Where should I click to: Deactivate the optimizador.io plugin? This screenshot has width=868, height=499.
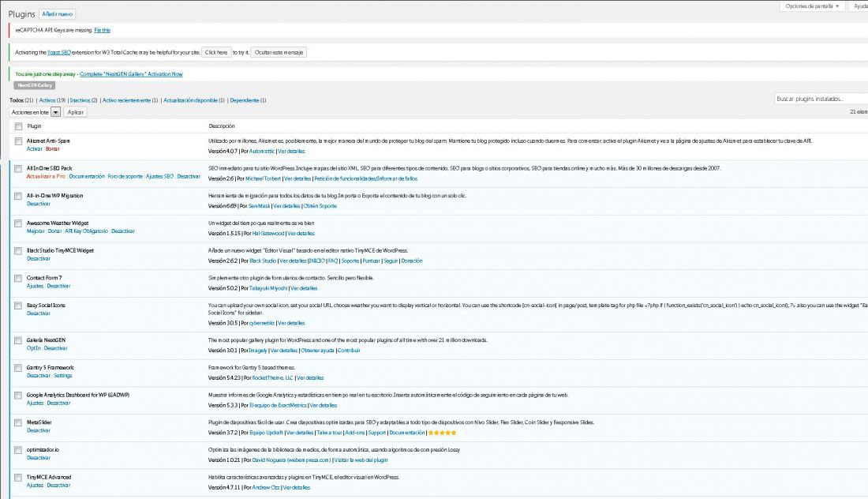(x=39, y=458)
